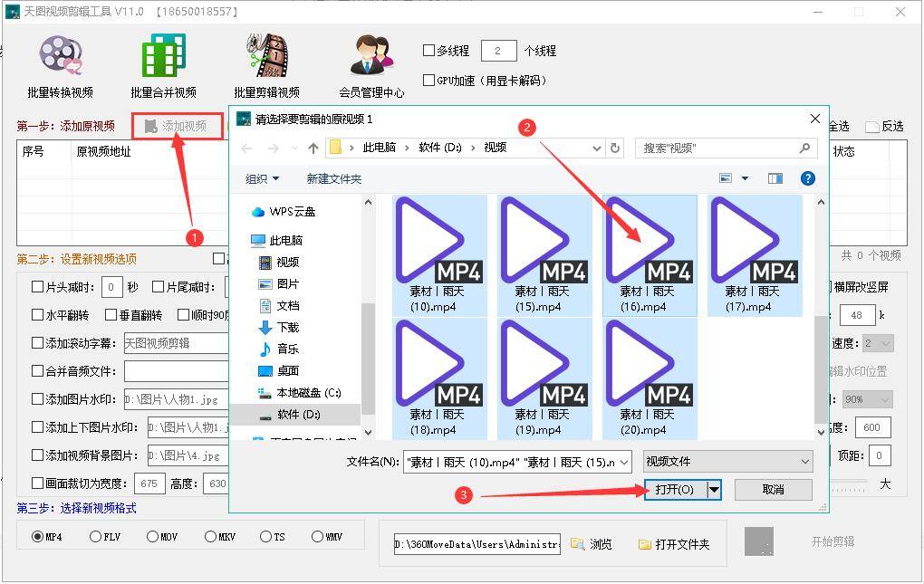Select the FLV output format
This screenshot has height=584, width=924.
pyautogui.click(x=95, y=536)
